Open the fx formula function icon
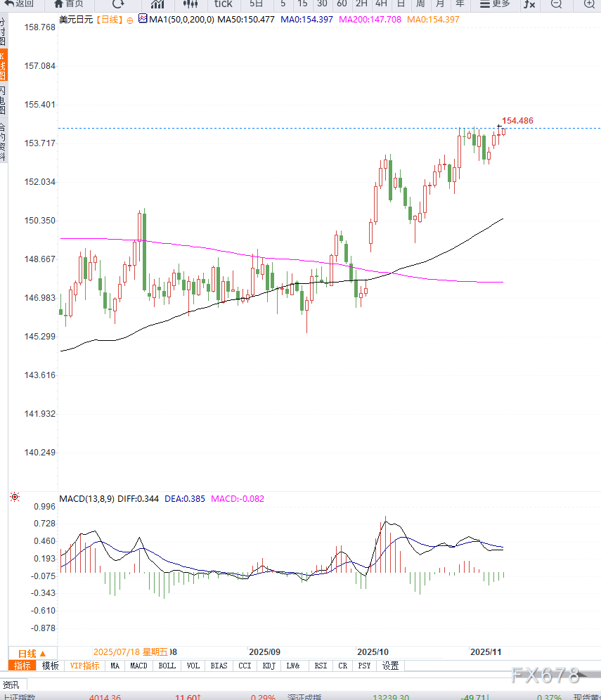Screen dimensions: 601x700 pos(528,4)
